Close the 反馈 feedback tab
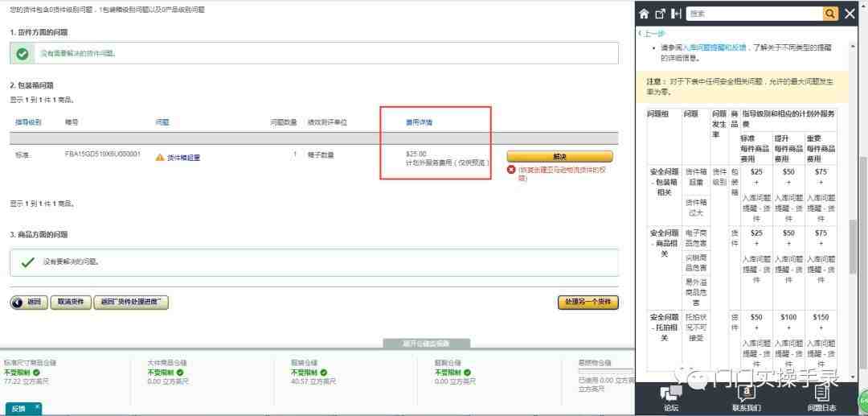Image resolution: width=868 pixels, height=416 pixels. tap(38, 406)
